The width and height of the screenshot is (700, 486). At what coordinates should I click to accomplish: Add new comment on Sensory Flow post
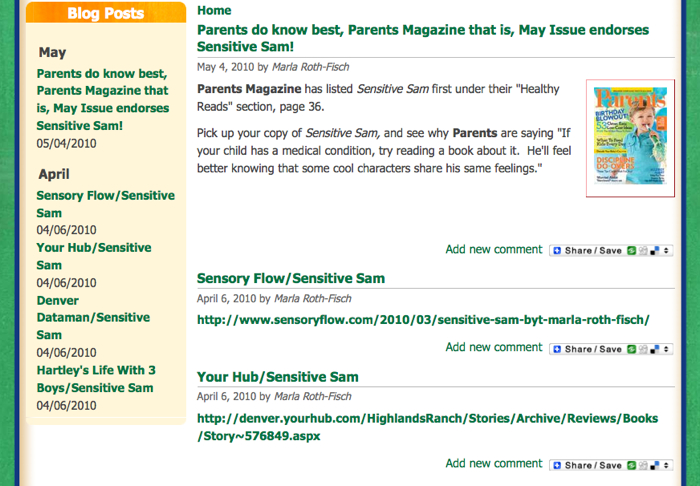pyautogui.click(x=494, y=348)
